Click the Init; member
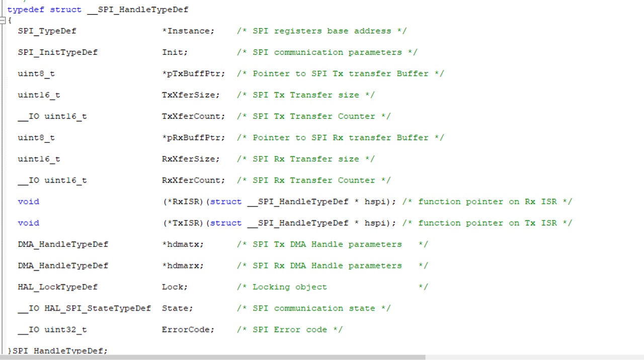Viewport: 644px width, 360px height. tap(175, 52)
